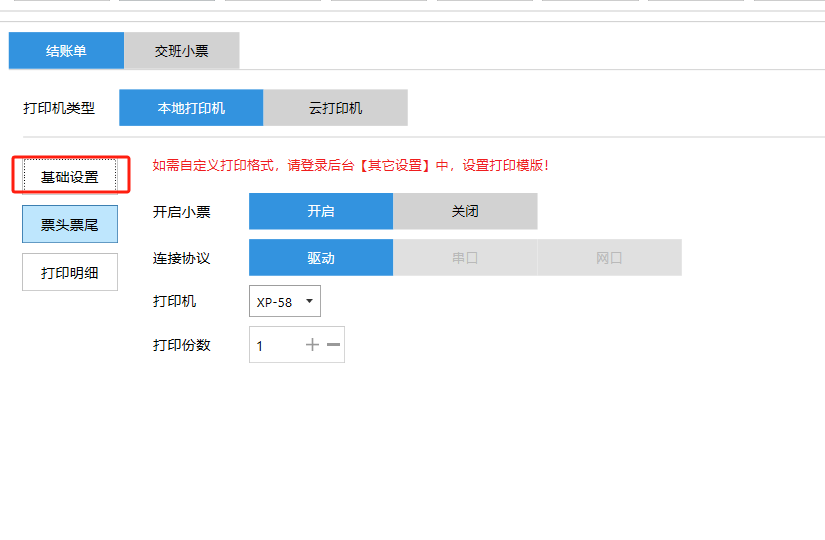825x540 pixels.
Task: Switch to the 交班小票 tab
Action: pyautogui.click(x=181, y=51)
